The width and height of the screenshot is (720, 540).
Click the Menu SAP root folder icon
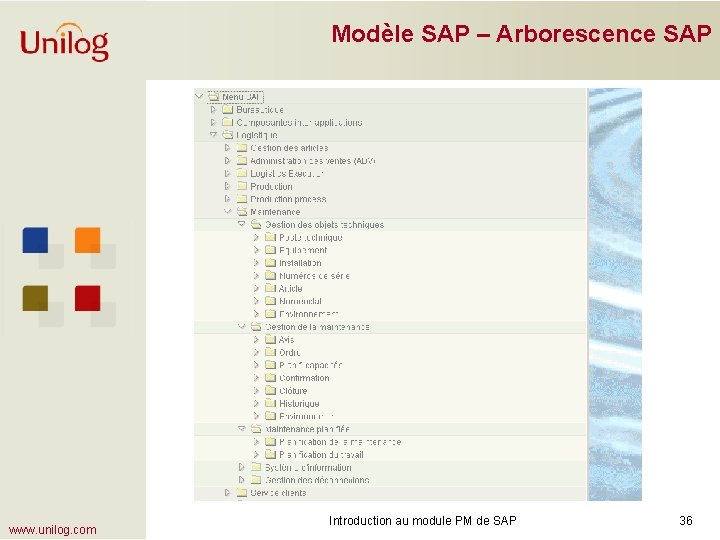coord(214,97)
